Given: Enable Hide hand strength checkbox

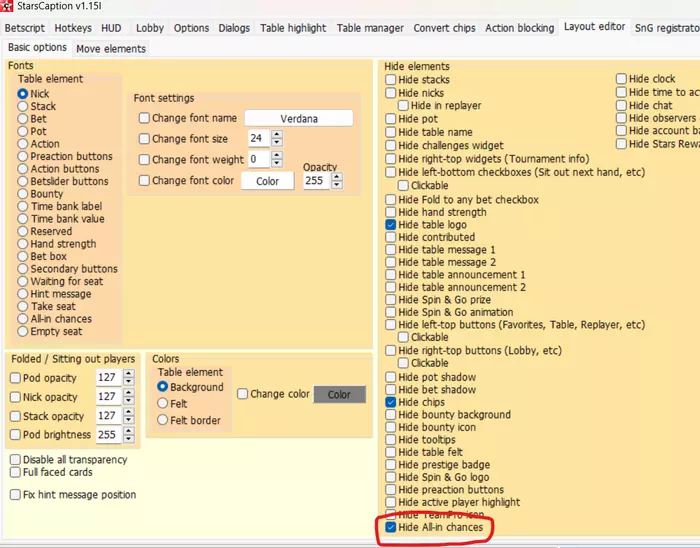Looking at the screenshot, I should [x=391, y=212].
